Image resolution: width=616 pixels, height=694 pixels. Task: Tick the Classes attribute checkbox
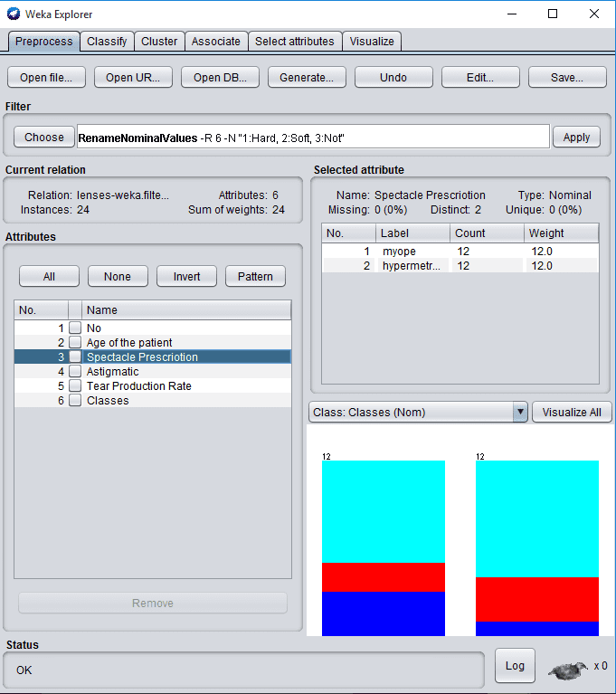click(75, 400)
